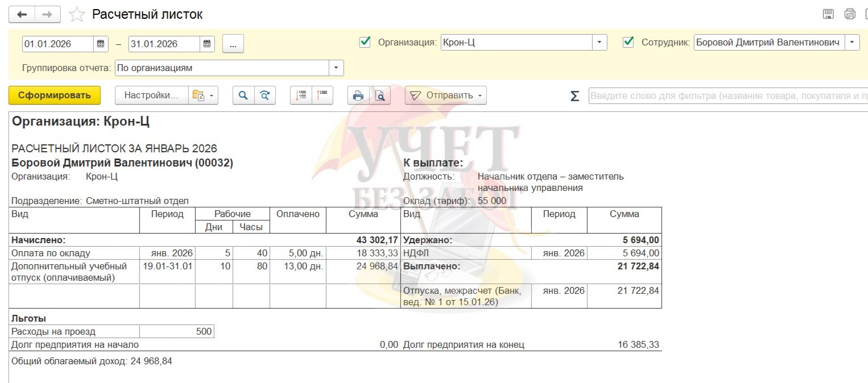
Task: Open the Организация dropdown list
Action: click(600, 43)
